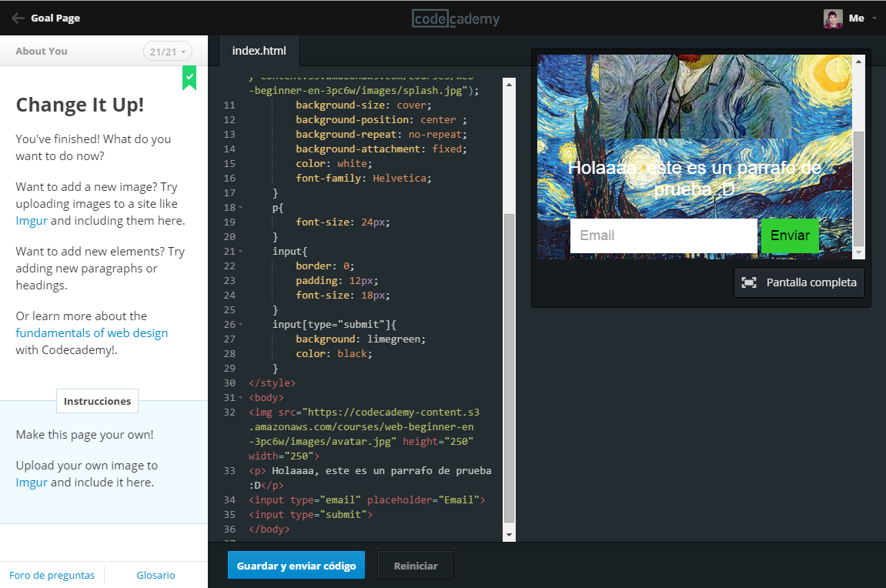Click the About You section header
The image size is (886, 588).
[42, 51]
